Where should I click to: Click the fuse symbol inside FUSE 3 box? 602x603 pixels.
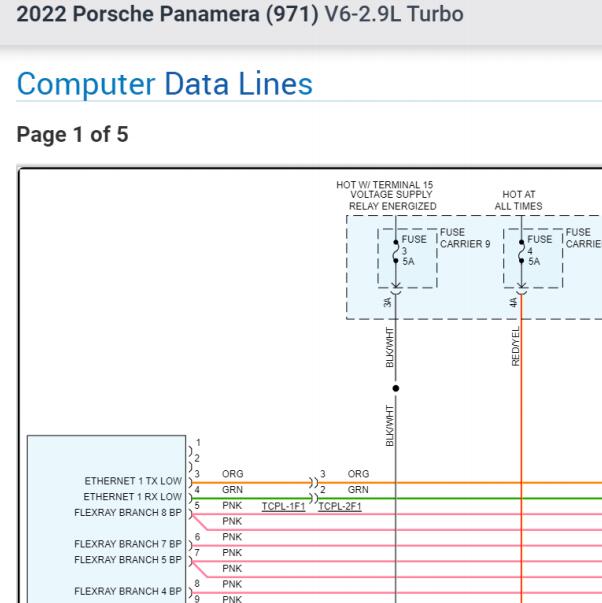[395, 252]
